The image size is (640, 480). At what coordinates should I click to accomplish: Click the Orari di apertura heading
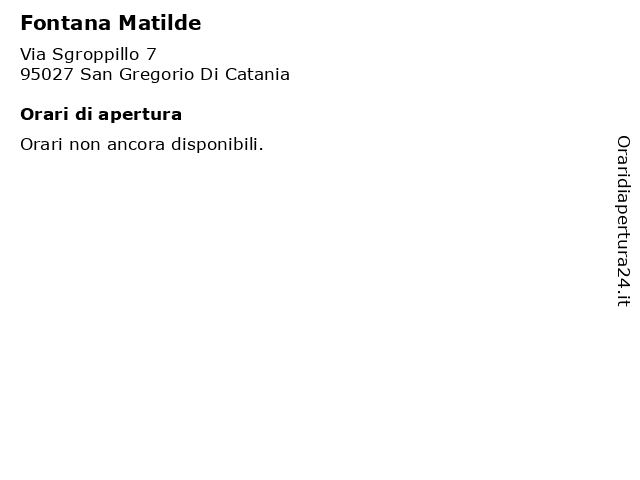coord(101,115)
